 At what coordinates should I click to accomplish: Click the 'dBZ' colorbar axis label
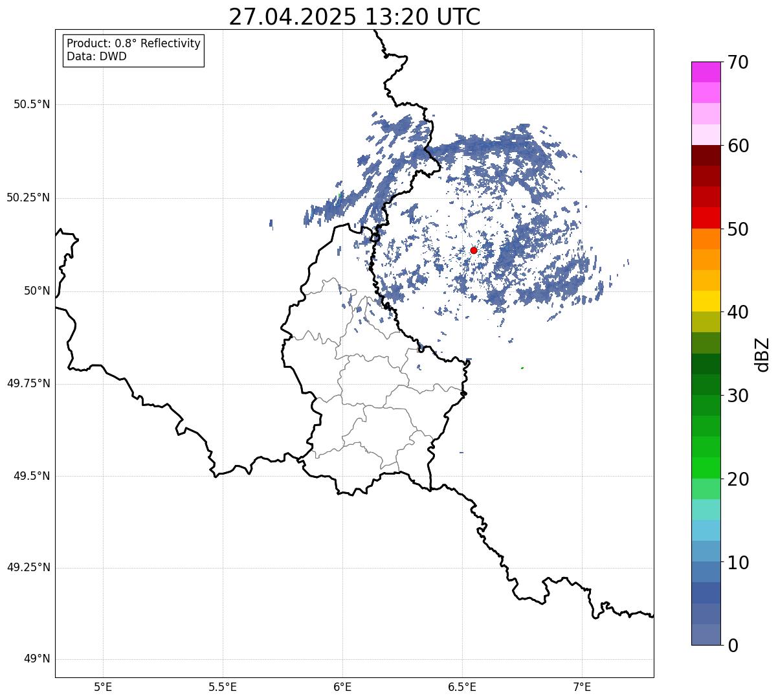(762, 354)
